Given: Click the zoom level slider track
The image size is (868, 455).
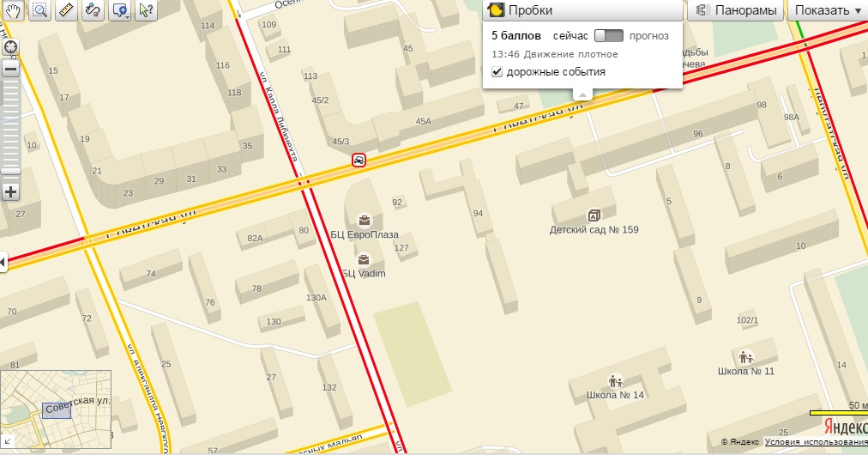Looking at the screenshot, I should [10, 126].
